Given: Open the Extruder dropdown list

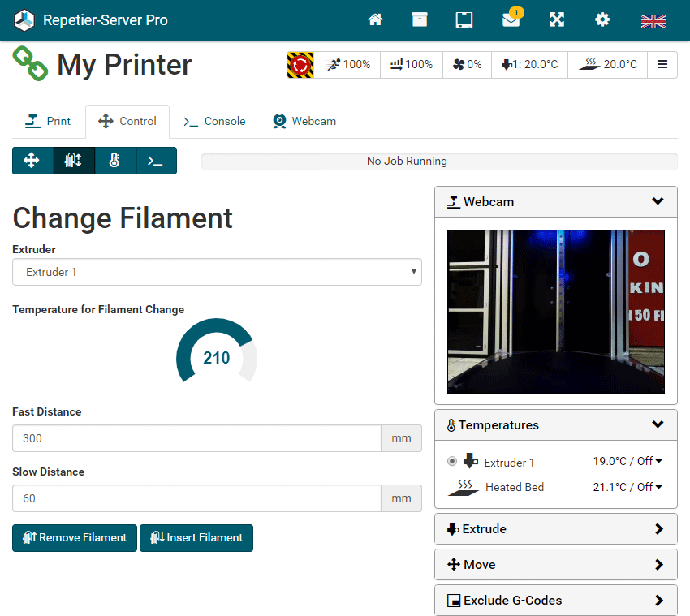Looking at the screenshot, I should (217, 272).
